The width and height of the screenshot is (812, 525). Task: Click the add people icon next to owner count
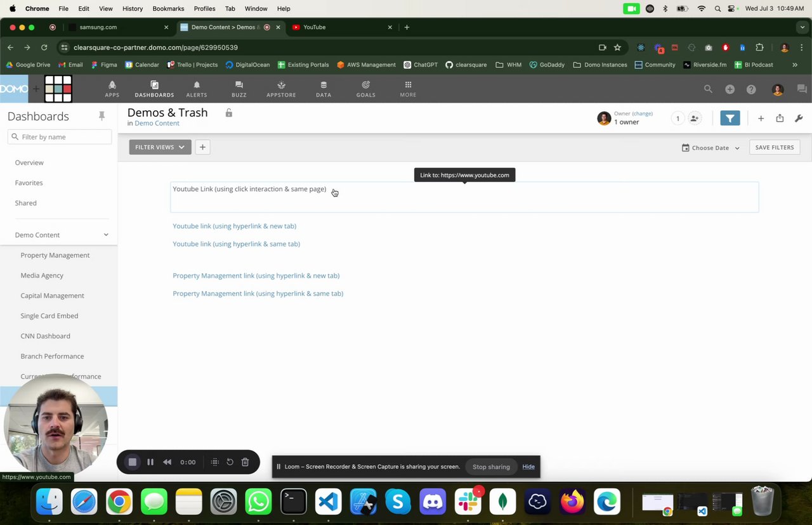(x=695, y=118)
